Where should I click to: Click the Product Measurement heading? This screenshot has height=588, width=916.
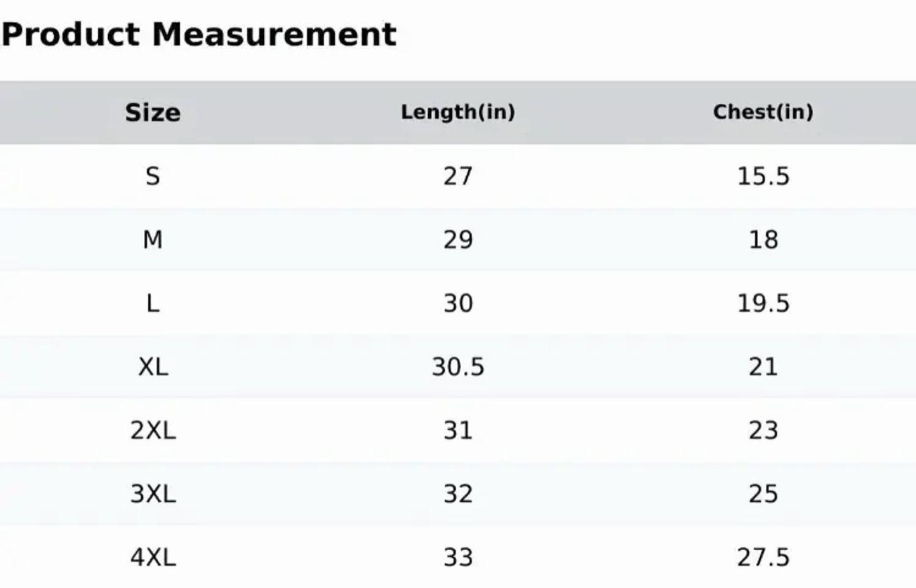pos(199,34)
